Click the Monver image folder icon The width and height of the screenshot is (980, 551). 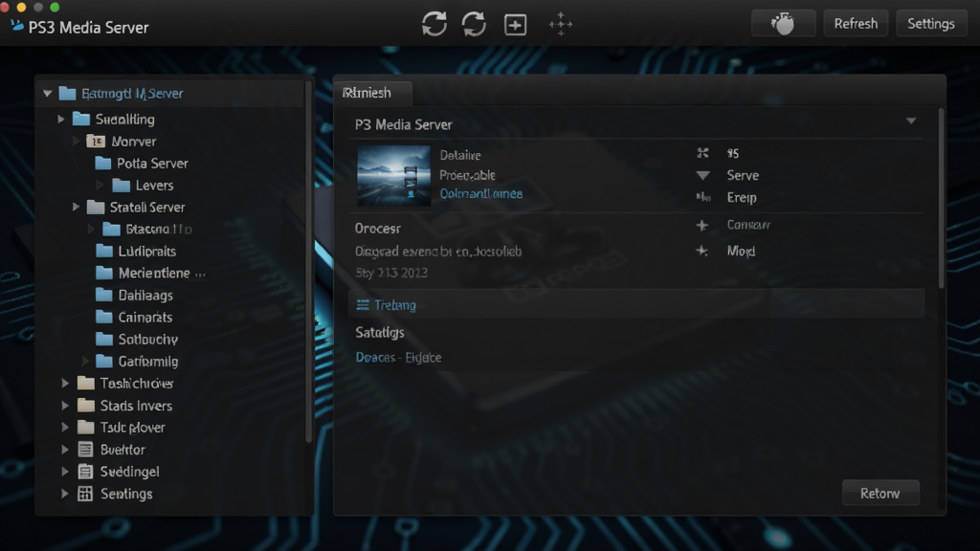(95, 142)
